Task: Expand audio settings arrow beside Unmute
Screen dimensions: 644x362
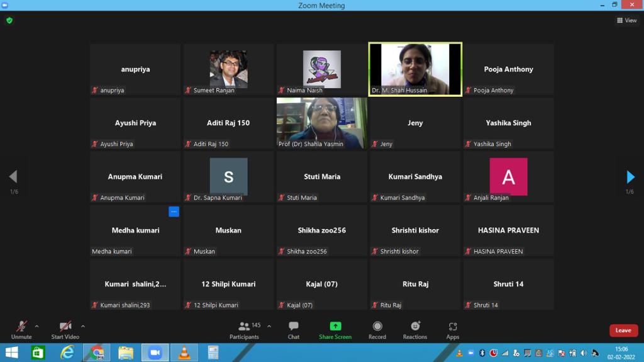Action: click(36, 326)
